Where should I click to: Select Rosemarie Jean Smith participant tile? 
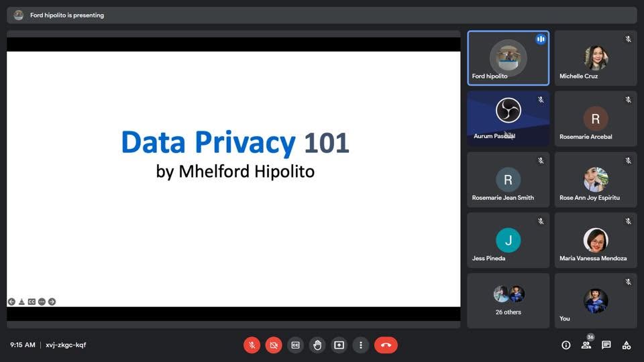[x=508, y=180]
